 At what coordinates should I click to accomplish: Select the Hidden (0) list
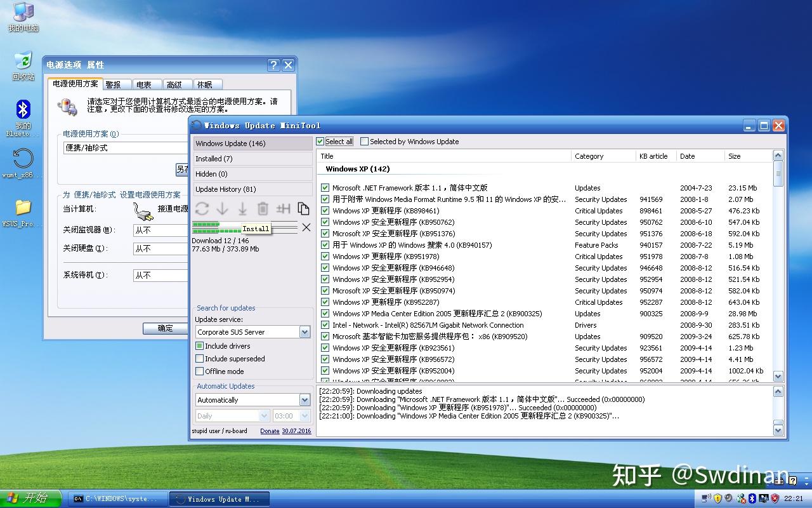[252, 174]
